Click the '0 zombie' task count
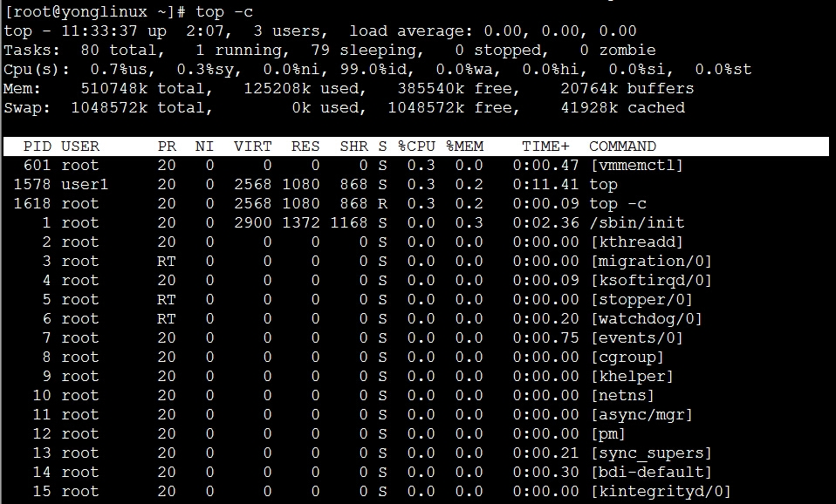The height and width of the screenshot is (504, 836). click(x=618, y=50)
